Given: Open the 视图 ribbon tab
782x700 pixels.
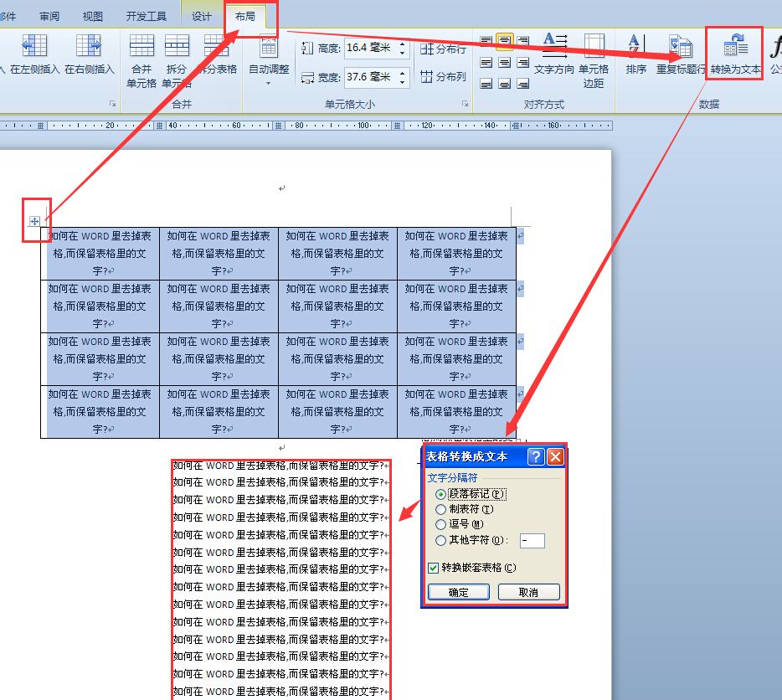Looking at the screenshot, I should click(92, 16).
